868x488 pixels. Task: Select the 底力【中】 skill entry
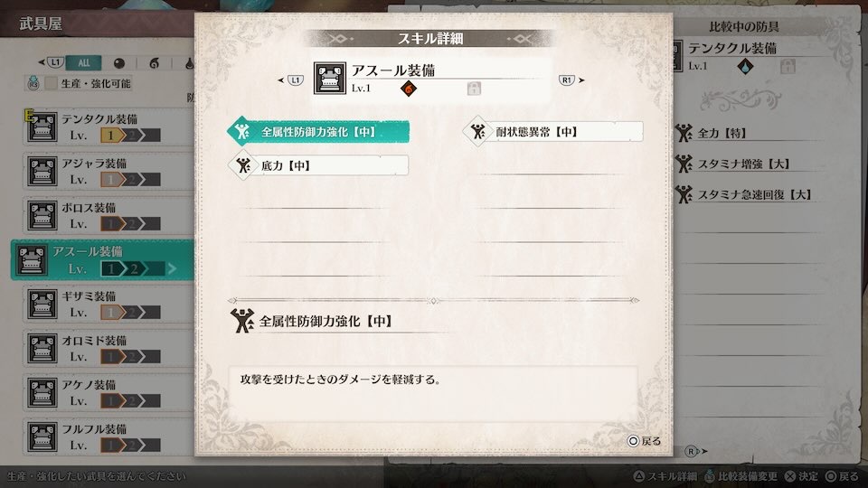click(318, 164)
